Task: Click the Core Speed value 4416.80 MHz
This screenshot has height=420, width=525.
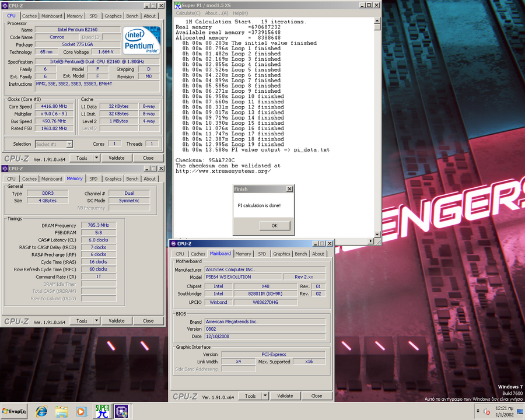Action: (x=54, y=107)
